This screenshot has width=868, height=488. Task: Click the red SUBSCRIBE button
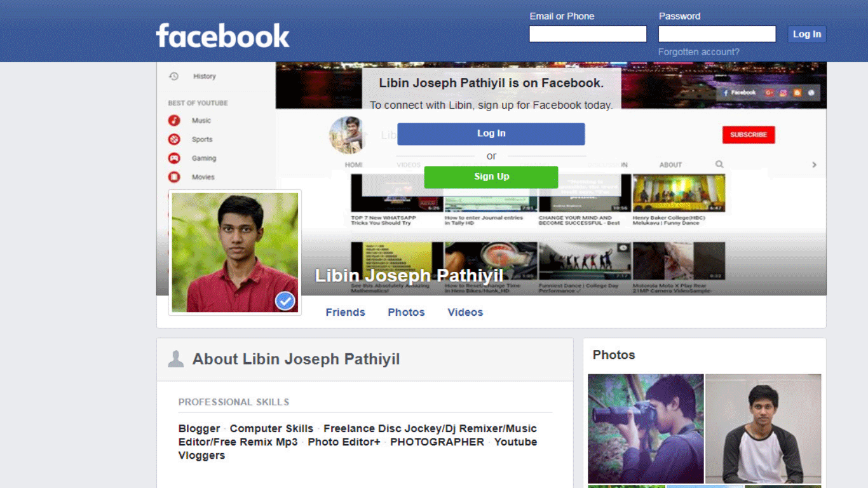pos(749,135)
